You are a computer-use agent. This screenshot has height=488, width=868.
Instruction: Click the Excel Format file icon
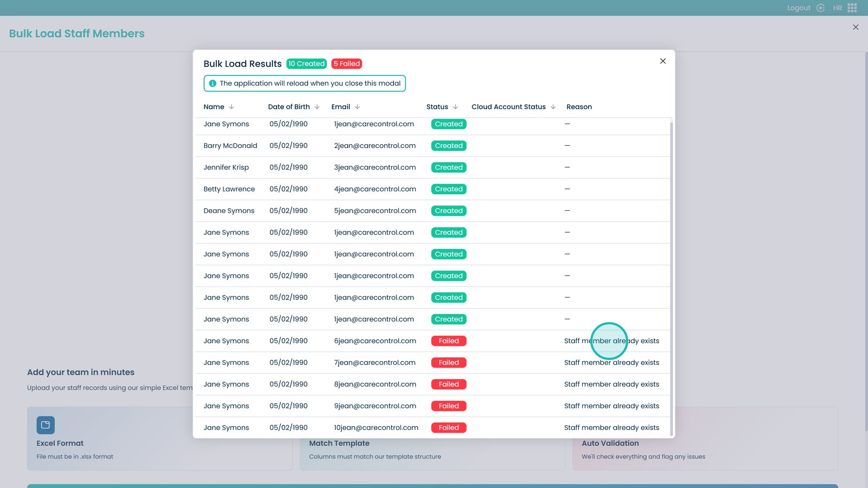[46, 425]
